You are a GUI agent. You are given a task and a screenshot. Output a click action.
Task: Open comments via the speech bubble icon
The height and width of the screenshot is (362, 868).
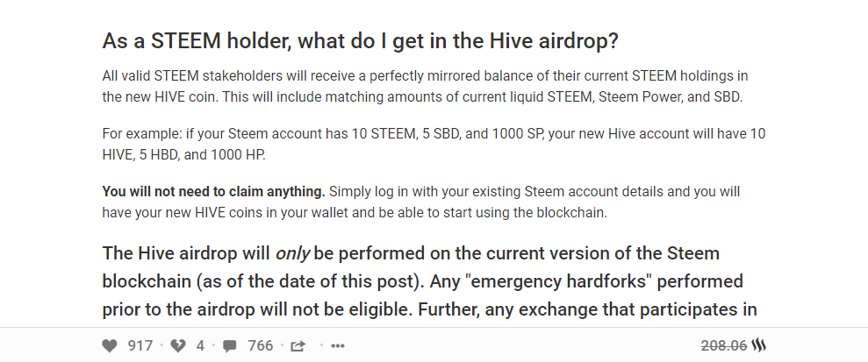click(230, 345)
